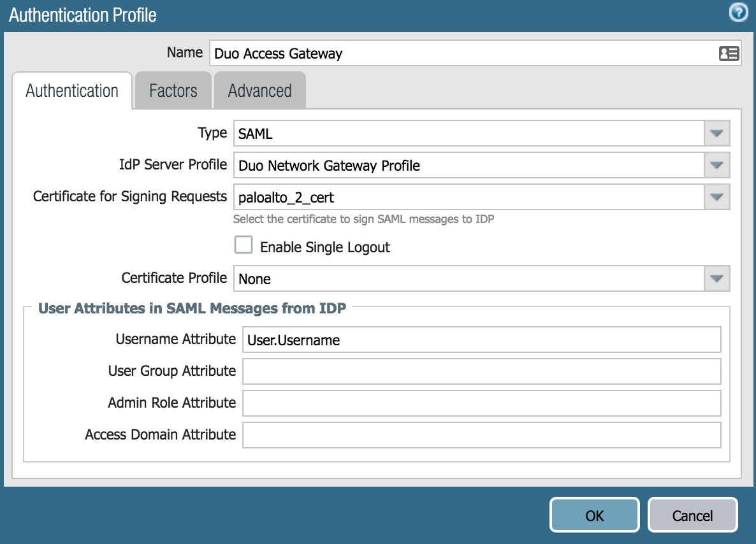The height and width of the screenshot is (544, 756).
Task: Click the Type dropdown arrow icon
Action: (x=716, y=133)
